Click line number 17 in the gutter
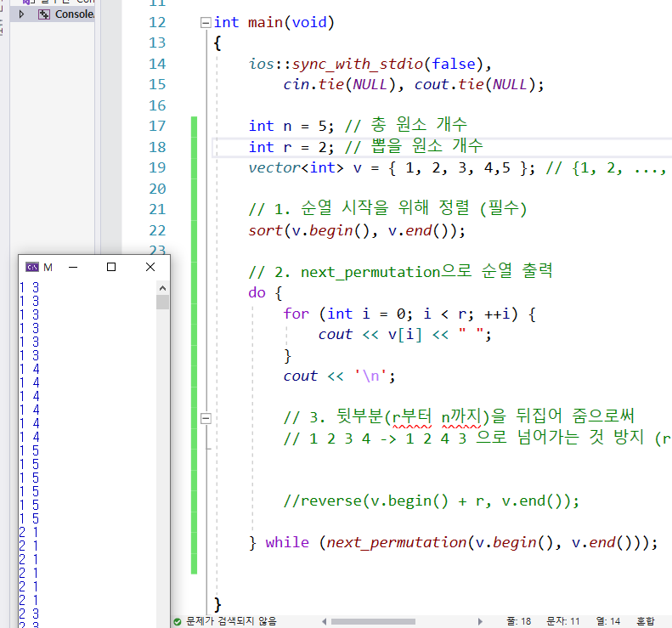 [x=157, y=126]
